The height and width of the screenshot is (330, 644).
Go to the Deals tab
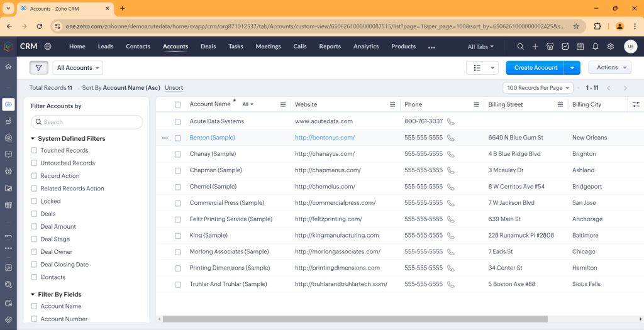(x=208, y=47)
